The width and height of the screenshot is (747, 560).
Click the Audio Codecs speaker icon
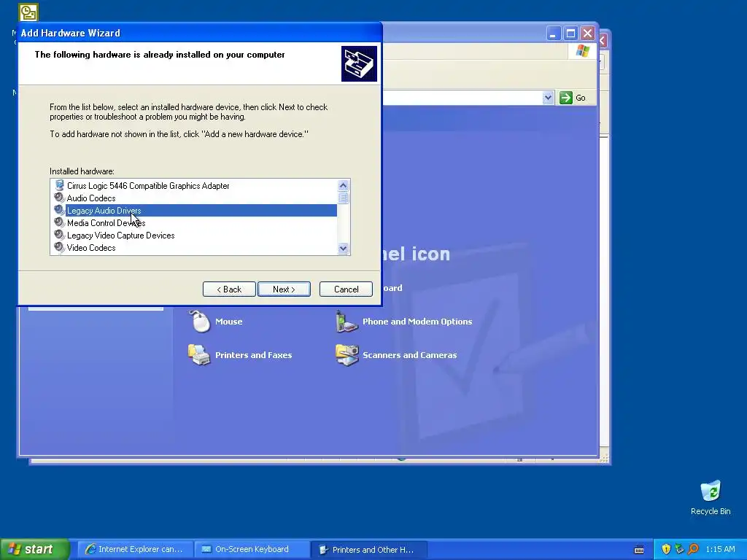pyautogui.click(x=59, y=198)
